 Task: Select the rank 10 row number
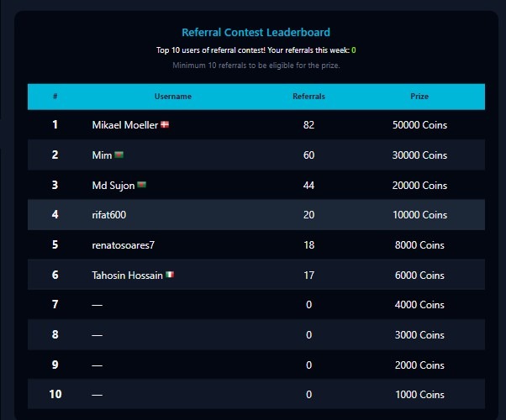click(55, 394)
